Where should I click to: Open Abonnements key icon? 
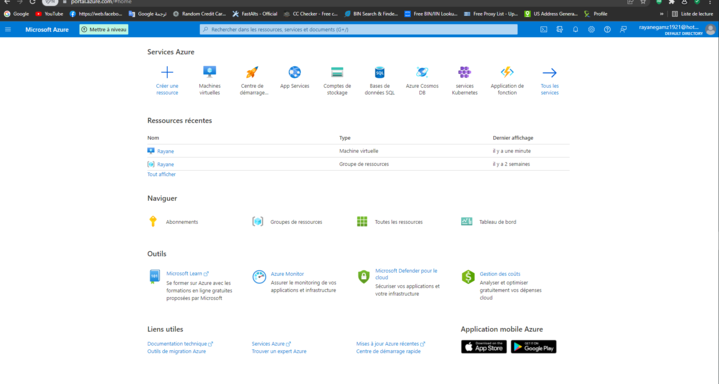[153, 221]
